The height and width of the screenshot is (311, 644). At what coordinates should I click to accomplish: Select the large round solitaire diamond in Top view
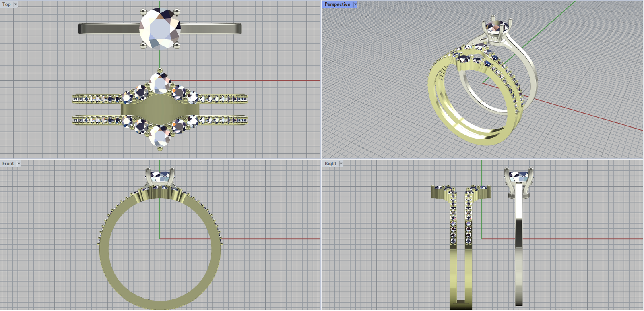click(x=160, y=29)
